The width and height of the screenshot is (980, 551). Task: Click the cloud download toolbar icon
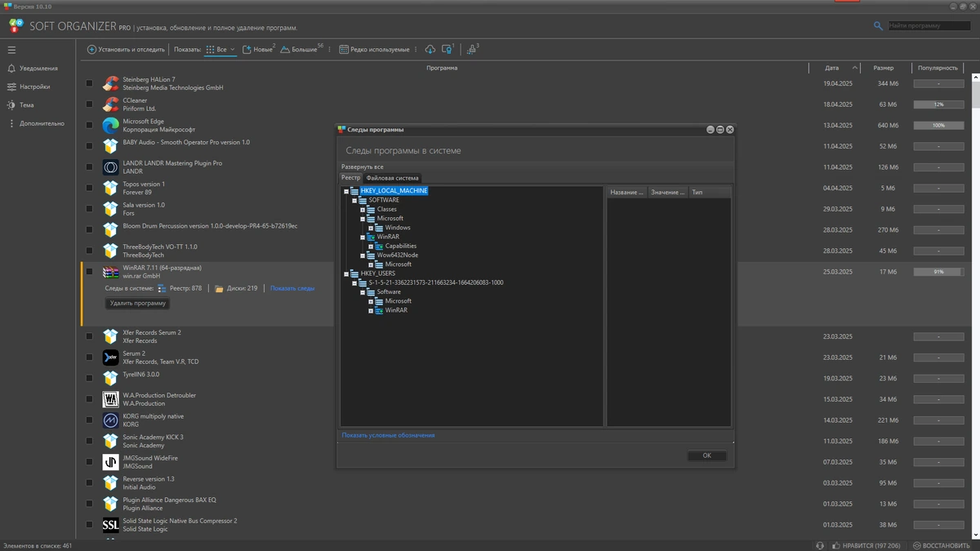(x=430, y=50)
